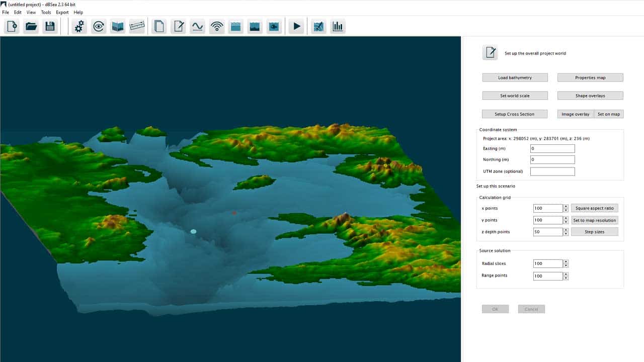Screen dimensions: 644x362
Task: Click the fish icon in toolbar
Action: coord(274,27)
